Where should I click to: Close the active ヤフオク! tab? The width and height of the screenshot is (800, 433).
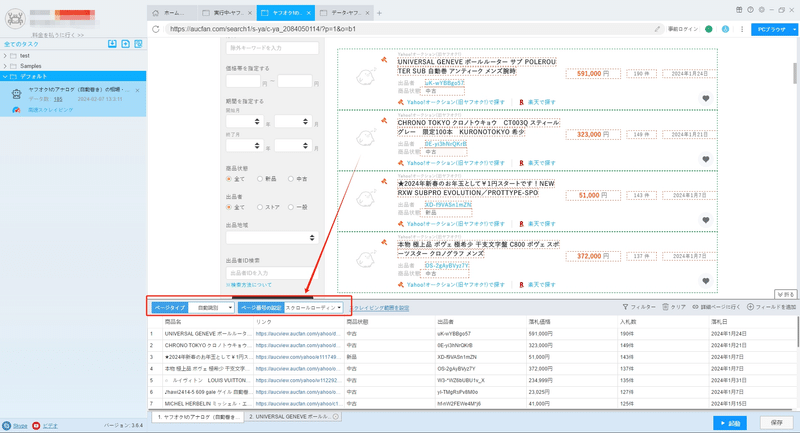309,13
